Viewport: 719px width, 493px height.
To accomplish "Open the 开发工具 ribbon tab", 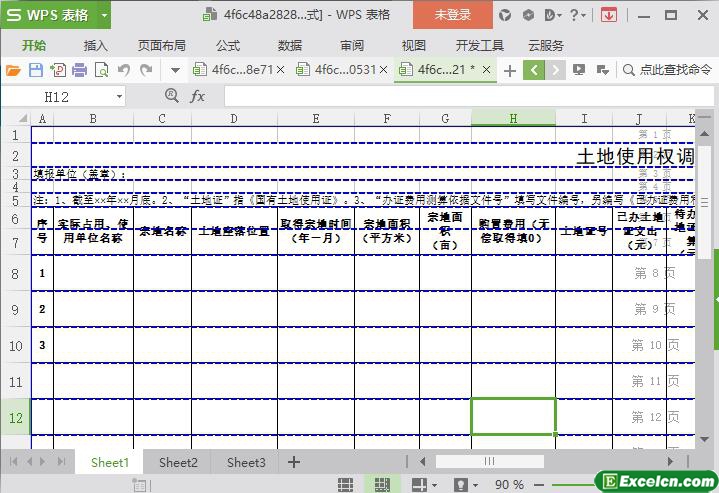I will click(x=480, y=45).
